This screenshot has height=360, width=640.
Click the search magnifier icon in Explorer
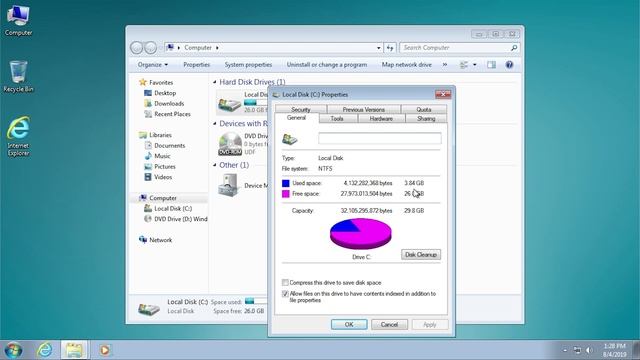point(514,48)
